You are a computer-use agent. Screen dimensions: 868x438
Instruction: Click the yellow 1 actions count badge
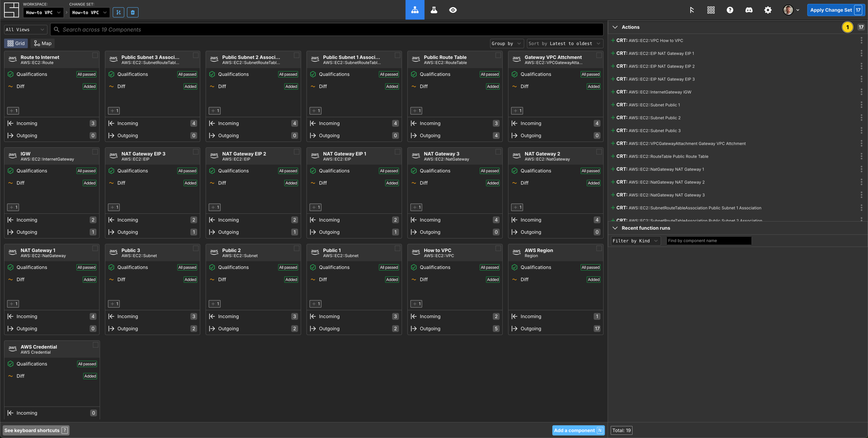point(847,27)
